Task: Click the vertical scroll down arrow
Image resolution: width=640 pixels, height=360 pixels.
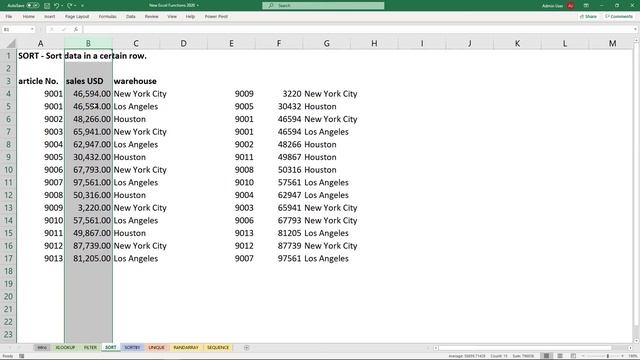Action: pos(636,340)
